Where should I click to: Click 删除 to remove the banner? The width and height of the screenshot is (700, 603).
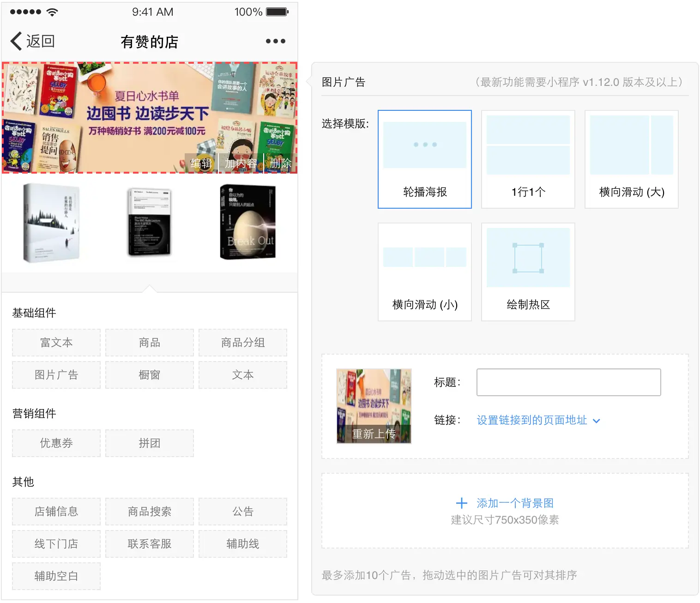click(x=280, y=163)
